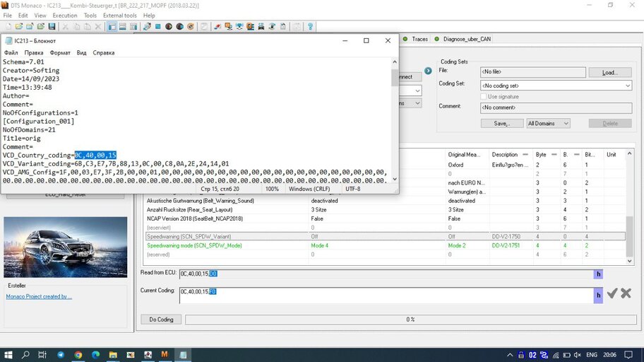Toggle hex 'h' button next to Current Coding
Screen dimensions: 644x362
598,296
